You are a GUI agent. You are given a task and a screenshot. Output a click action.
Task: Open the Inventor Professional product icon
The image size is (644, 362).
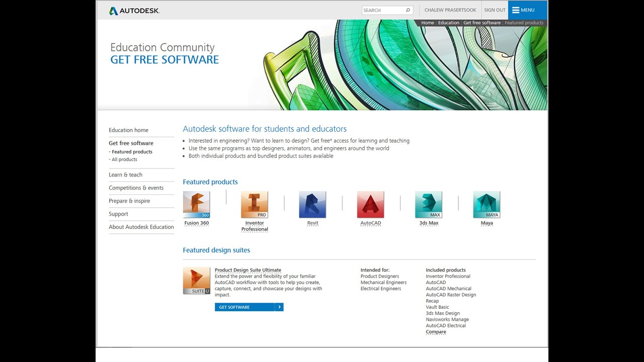pos(255,205)
